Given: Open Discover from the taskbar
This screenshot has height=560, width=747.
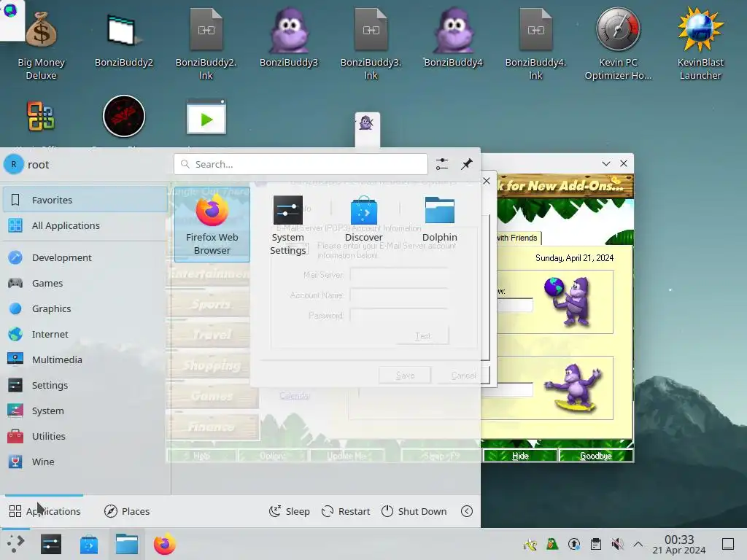Looking at the screenshot, I should coord(88,544).
